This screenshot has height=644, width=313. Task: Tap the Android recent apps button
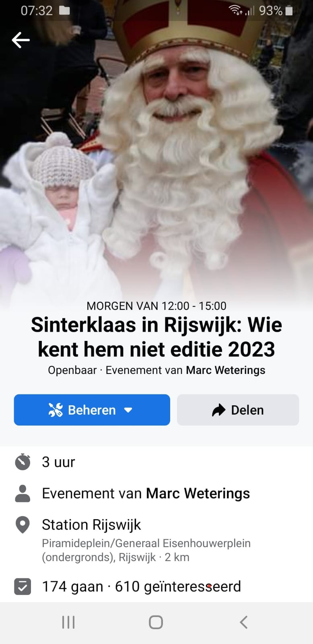68,622
